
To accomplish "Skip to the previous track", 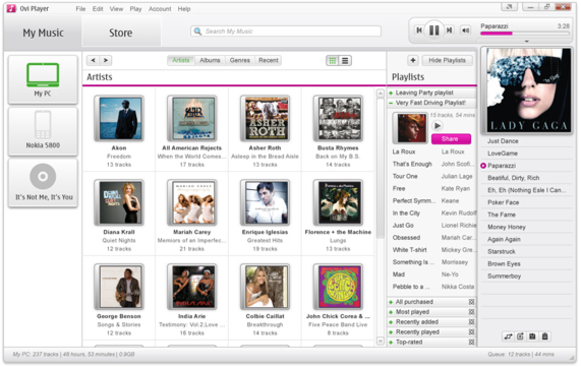I will (419, 30).
